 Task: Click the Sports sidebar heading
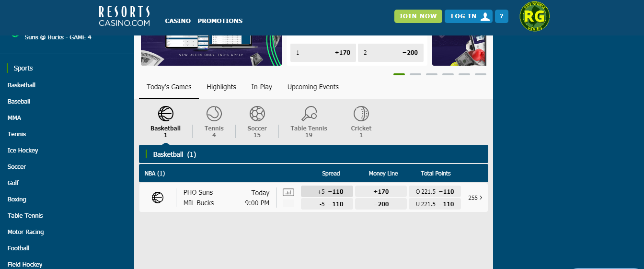coord(23,68)
